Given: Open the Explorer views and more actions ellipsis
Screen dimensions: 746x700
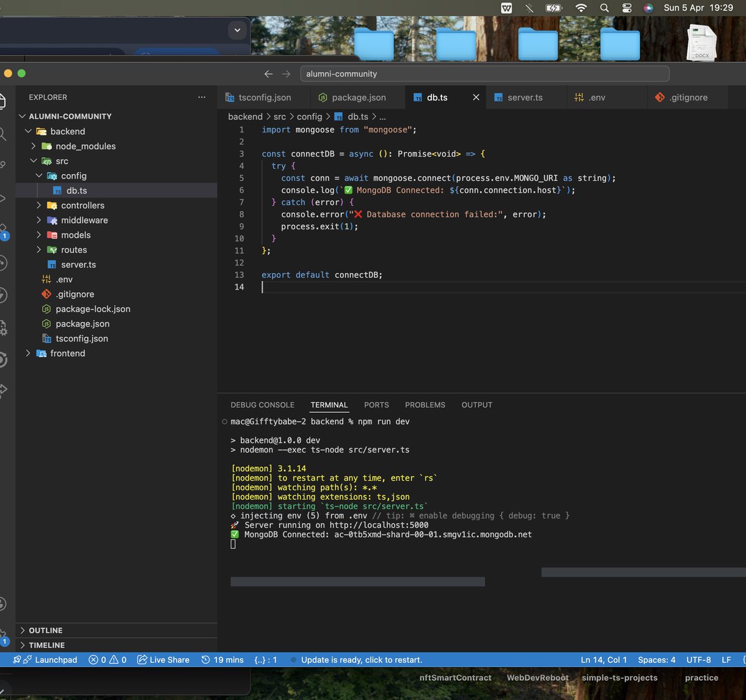Looking at the screenshot, I should pyautogui.click(x=201, y=97).
